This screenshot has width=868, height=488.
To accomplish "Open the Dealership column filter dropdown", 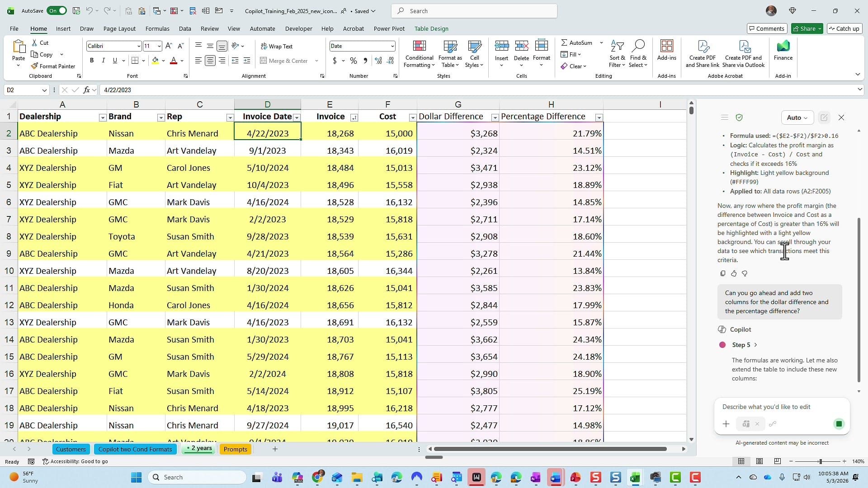I will 102,117.
